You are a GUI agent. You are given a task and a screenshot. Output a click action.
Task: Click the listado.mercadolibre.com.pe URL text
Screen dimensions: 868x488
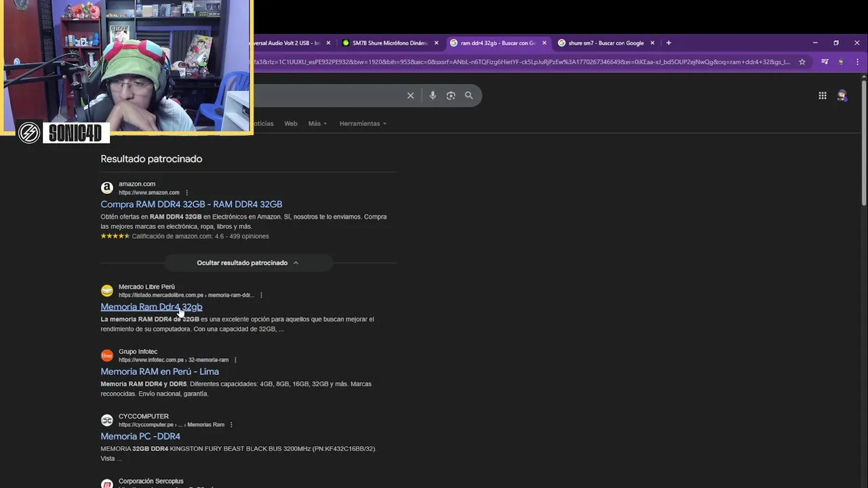[x=186, y=296]
